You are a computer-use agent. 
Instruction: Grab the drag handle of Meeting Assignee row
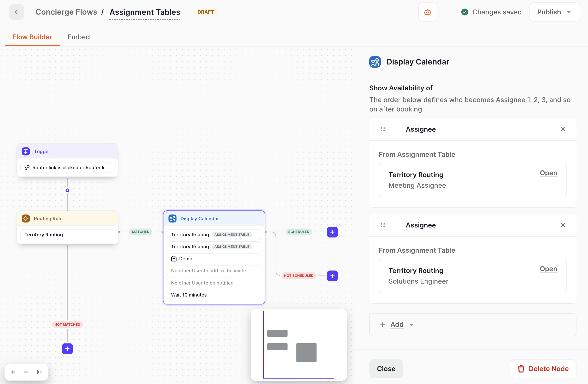[383, 129]
